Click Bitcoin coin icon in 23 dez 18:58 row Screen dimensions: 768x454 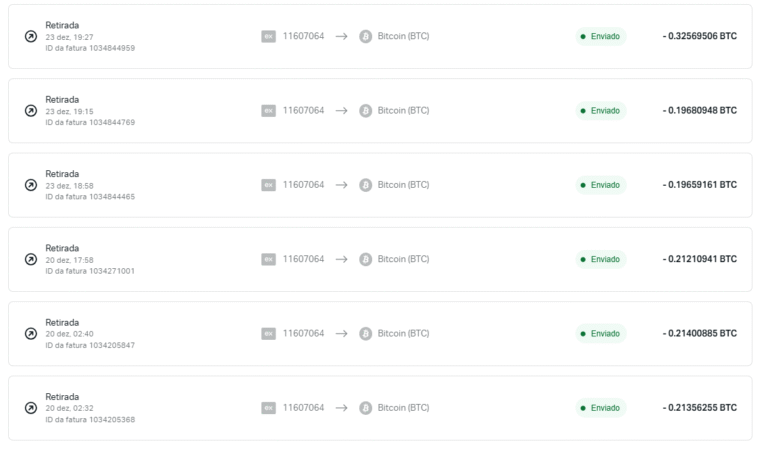click(x=365, y=185)
